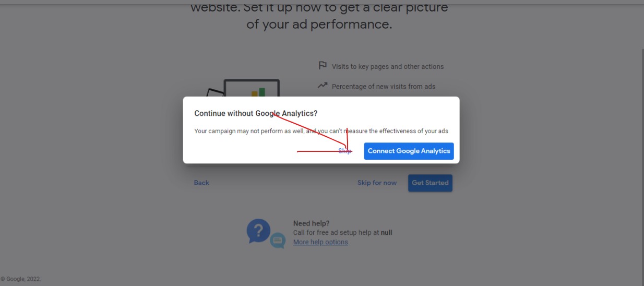The height and width of the screenshot is (286, 644).
Task: Click the Visits to key pages text
Action: coord(388,66)
